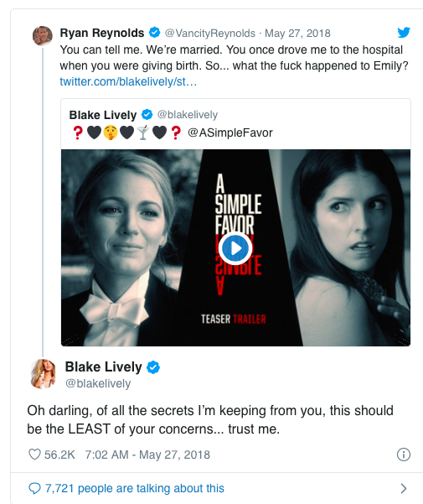Click the Twitter bird logo icon
Viewport: 423px width, 504px height.
click(404, 33)
